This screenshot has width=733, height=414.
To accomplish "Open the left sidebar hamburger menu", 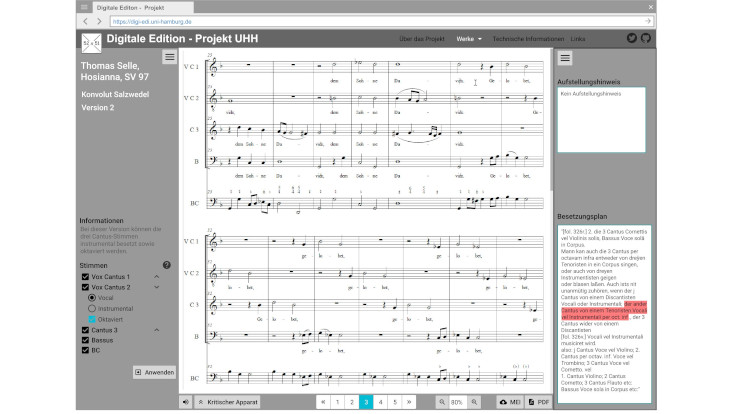I will [169, 57].
